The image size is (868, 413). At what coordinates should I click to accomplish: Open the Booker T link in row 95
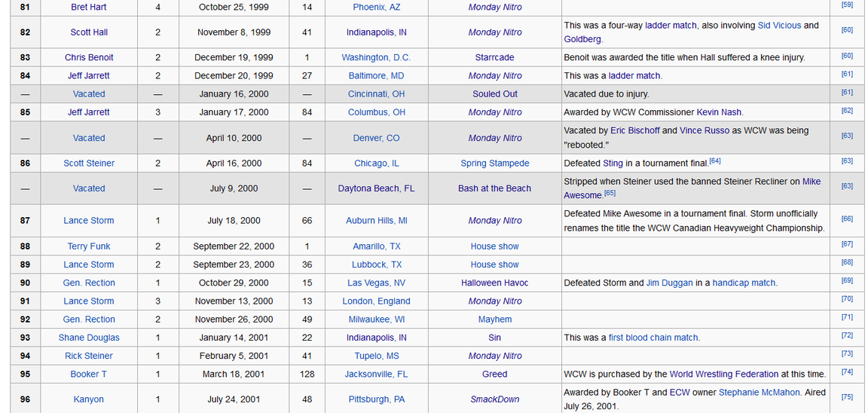point(89,375)
